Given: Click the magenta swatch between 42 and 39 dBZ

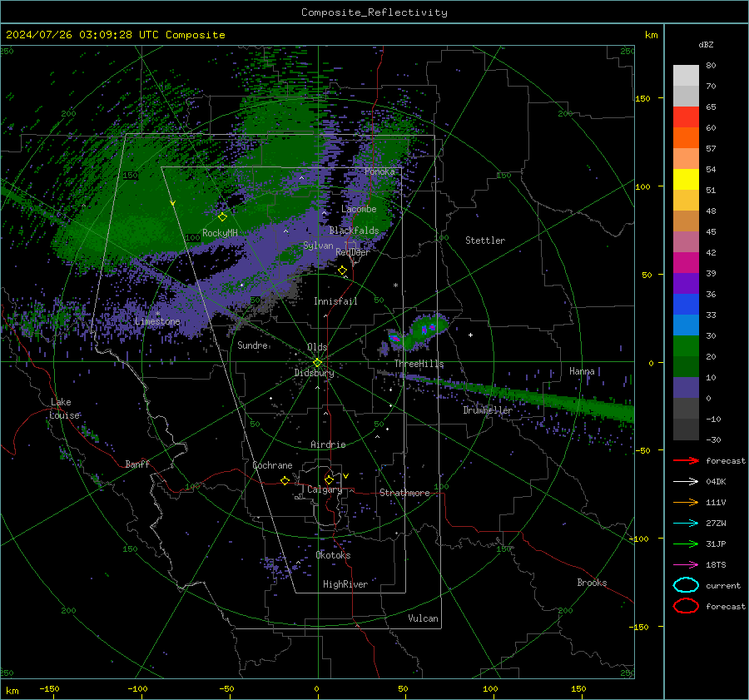Looking at the screenshot, I should point(686,263).
